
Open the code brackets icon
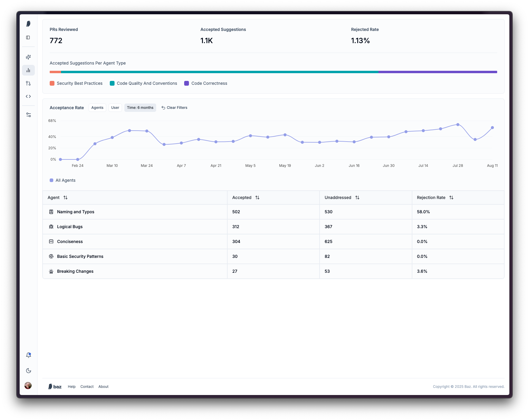pyautogui.click(x=28, y=96)
